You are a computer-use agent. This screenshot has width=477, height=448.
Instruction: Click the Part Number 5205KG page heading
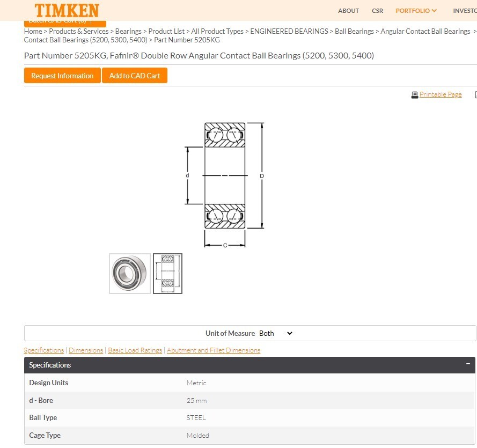coord(199,56)
